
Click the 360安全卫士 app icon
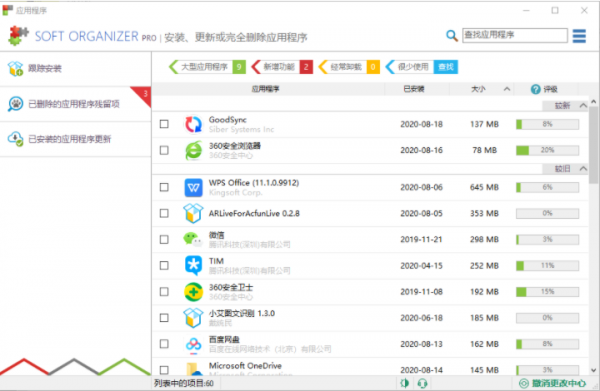193,292
